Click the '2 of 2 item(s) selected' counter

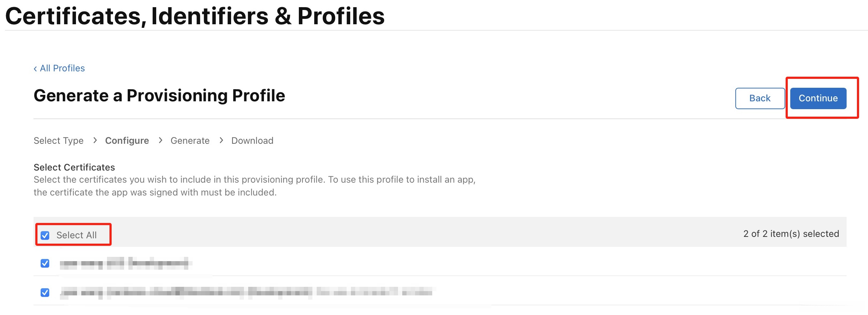pos(791,234)
